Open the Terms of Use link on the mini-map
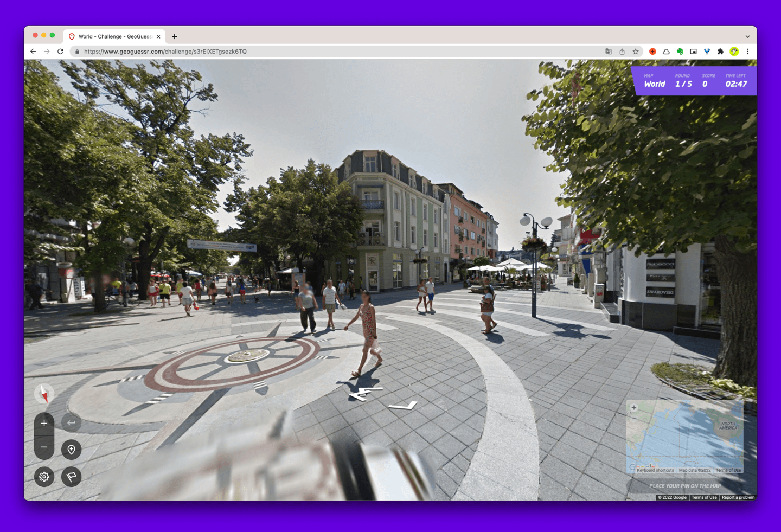This screenshot has width=781, height=532. pyautogui.click(x=728, y=470)
